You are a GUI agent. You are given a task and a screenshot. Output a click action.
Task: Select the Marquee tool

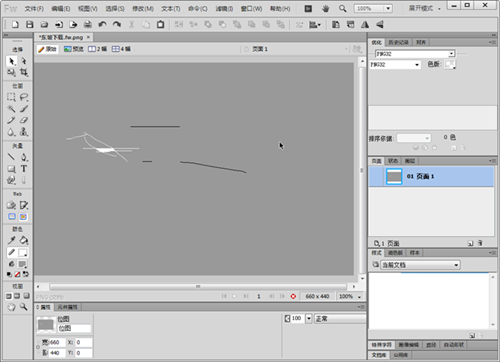click(11, 97)
